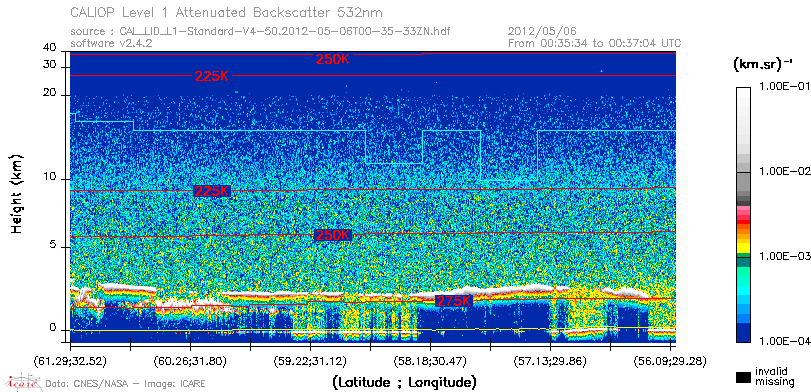Click the 'From 00:35:34 to 00:37:04 UTC' time range

click(x=595, y=43)
